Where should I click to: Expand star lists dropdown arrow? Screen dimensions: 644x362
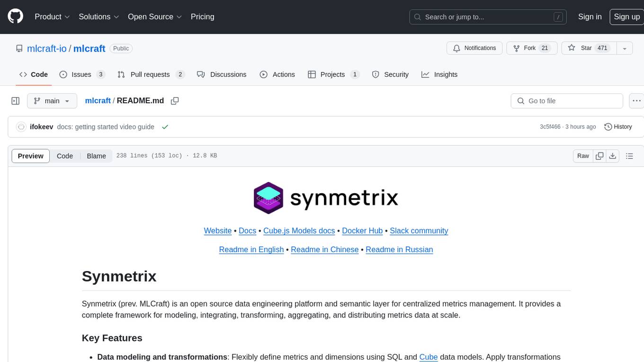(x=625, y=48)
